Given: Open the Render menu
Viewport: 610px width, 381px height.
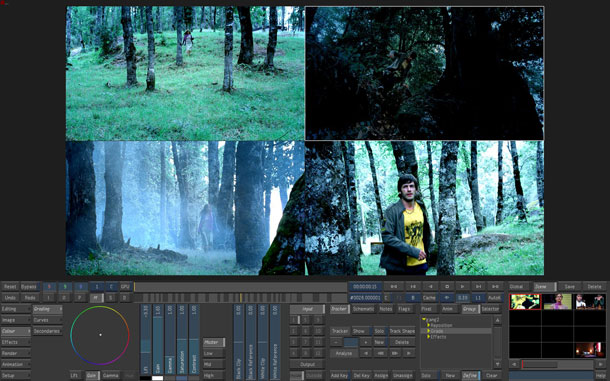Looking at the screenshot, I should tap(16, 353).
